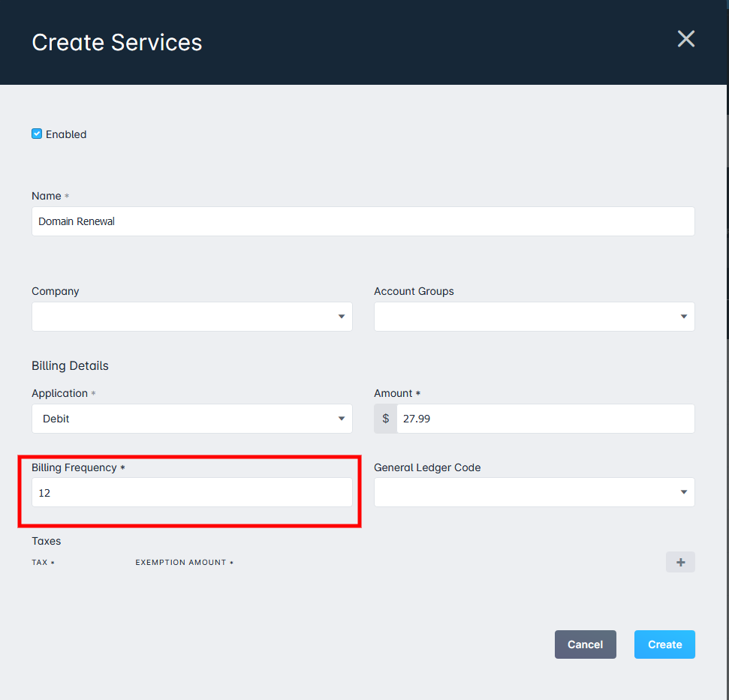
Task: Cancel the service creation
Action: 586,644
